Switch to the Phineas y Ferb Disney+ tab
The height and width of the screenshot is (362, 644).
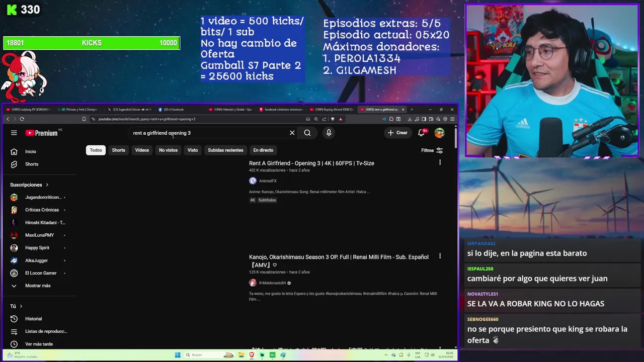pos(78,109)
